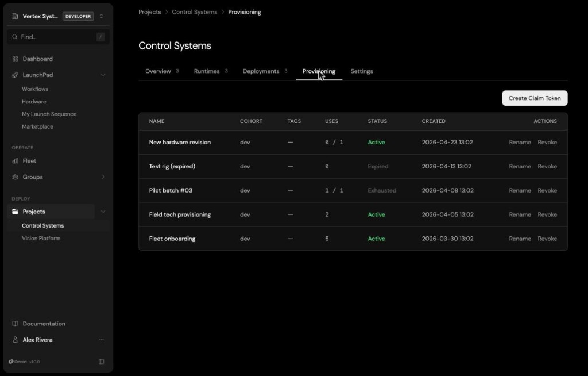Image resolution: width=588 pixels, height=376 pixels.
Task: Go to Projects breadcrumb
Action: pyautogui.click(x=150, y=12)
